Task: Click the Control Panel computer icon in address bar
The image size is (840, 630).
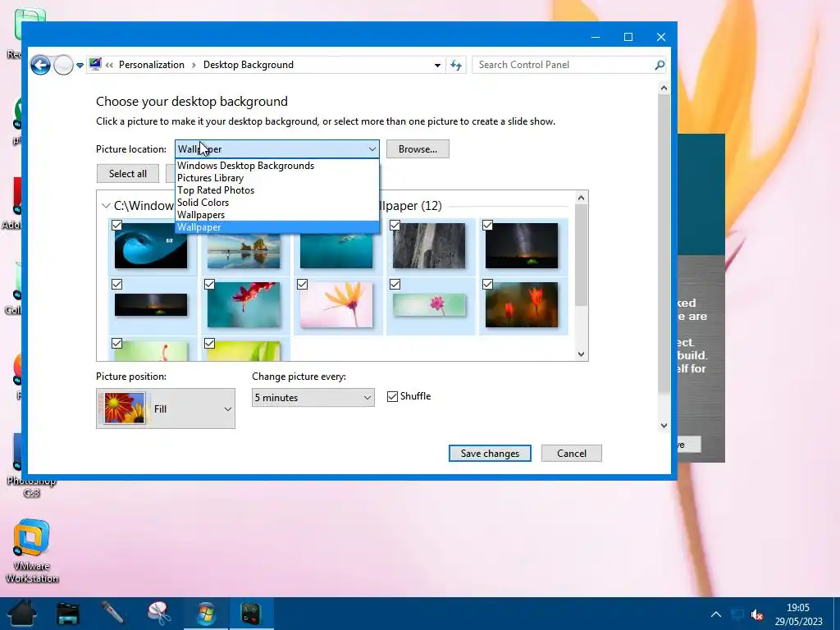Action: coord(95,64)
